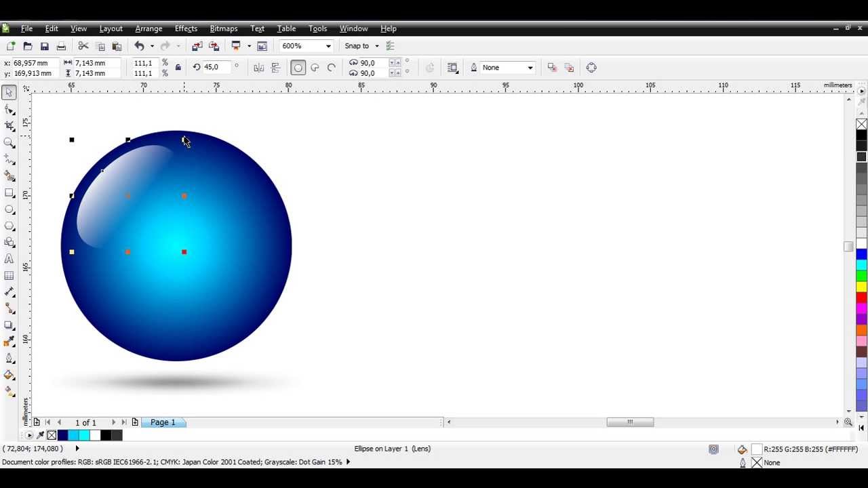This screenshot has width=868, height=488.
Task: Open the Bitmaps menu
Action: [x=224, y=28]
